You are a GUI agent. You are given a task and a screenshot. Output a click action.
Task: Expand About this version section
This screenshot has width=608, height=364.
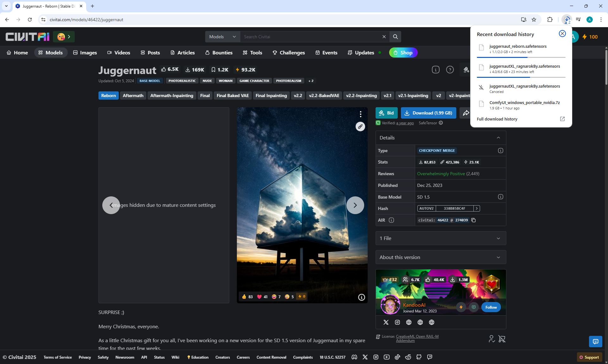coord(440,257)
